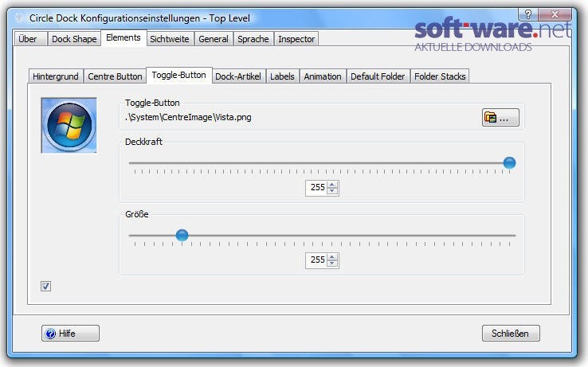This screenshot has width=588, height=367.
Task: Click the Schließen button
Action: pos(511,334)
